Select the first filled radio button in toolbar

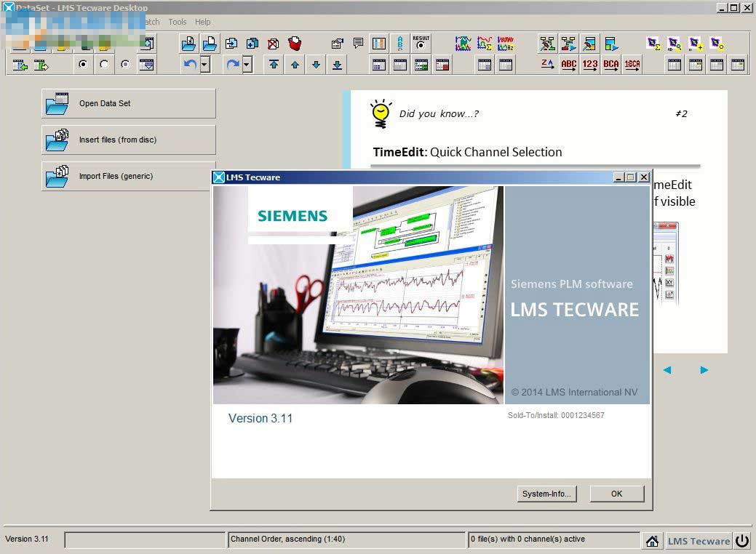[84, 64]
